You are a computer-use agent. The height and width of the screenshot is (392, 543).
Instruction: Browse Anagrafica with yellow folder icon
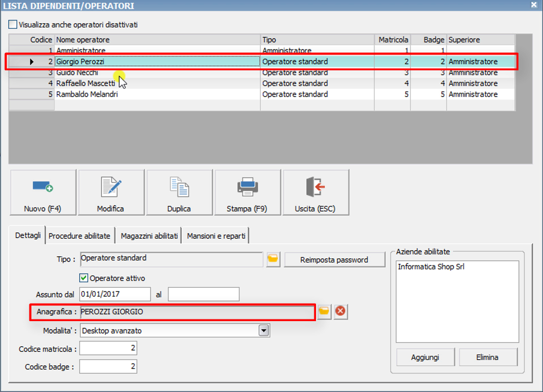[325, 312]
